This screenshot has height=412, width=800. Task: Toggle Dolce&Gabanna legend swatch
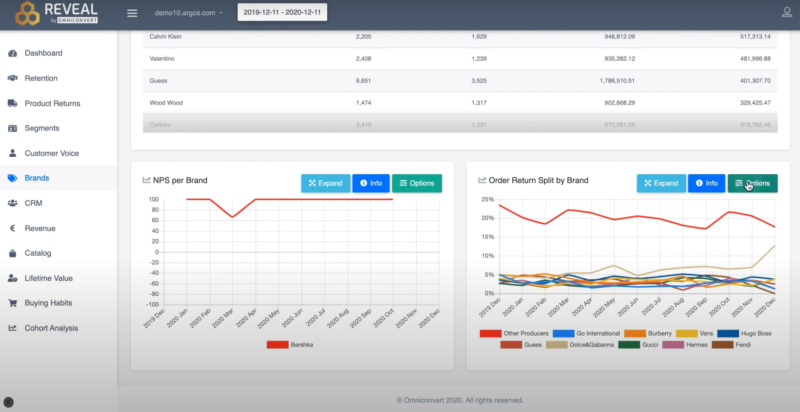click(556, 345)
